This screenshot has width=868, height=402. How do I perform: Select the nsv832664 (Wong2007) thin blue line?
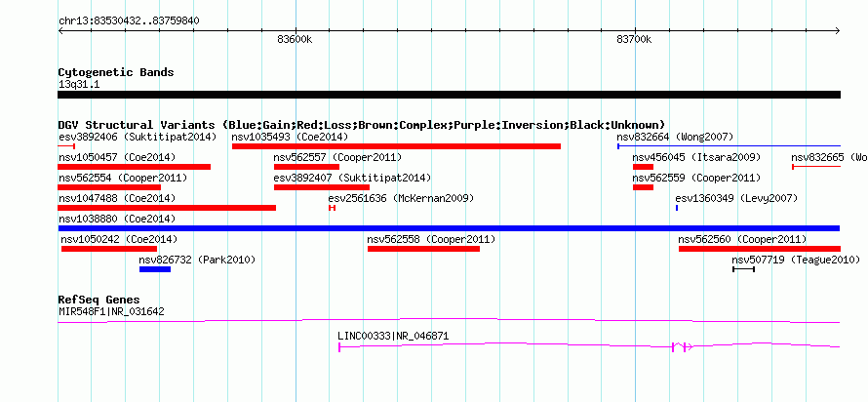[x=730, y=146]
